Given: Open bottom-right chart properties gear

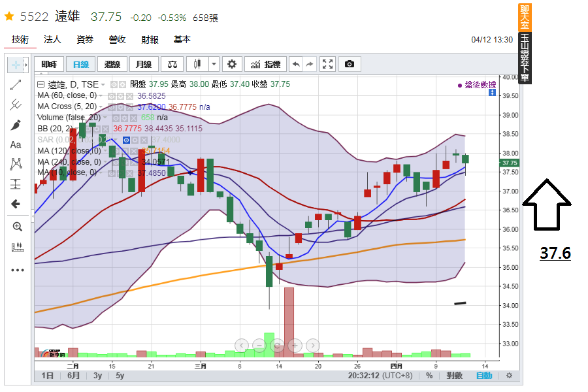Looking at the screenshot, I should 509,376.
